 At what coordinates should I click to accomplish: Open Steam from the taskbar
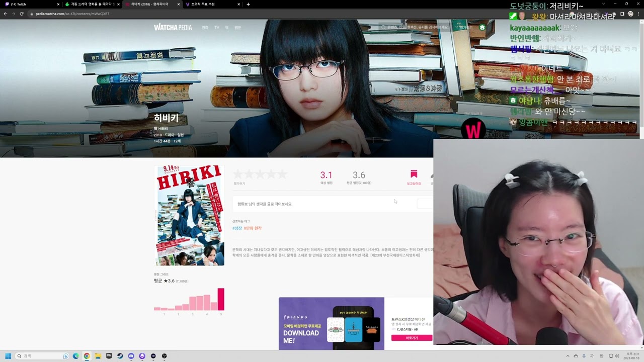point(120,356)
